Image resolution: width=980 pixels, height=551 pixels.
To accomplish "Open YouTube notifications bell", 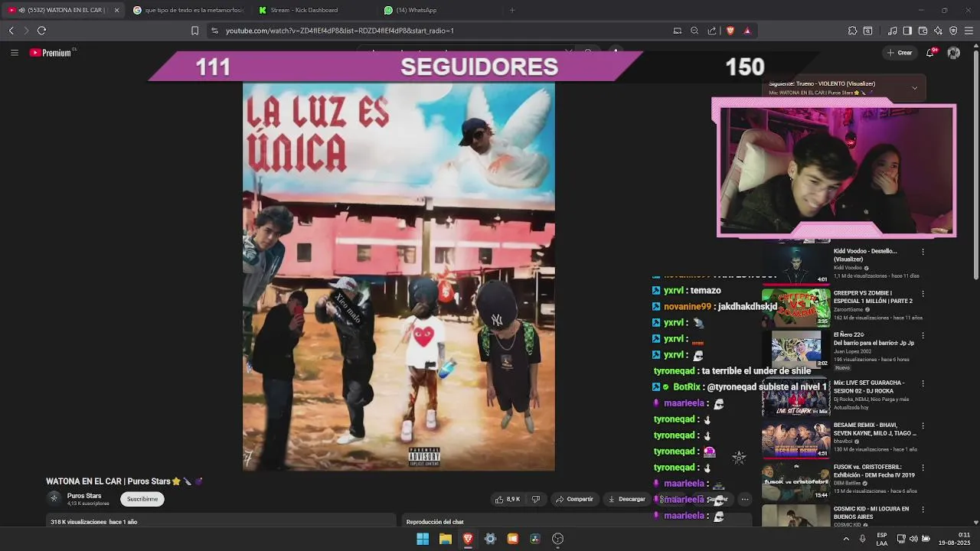I will (930, 53).
